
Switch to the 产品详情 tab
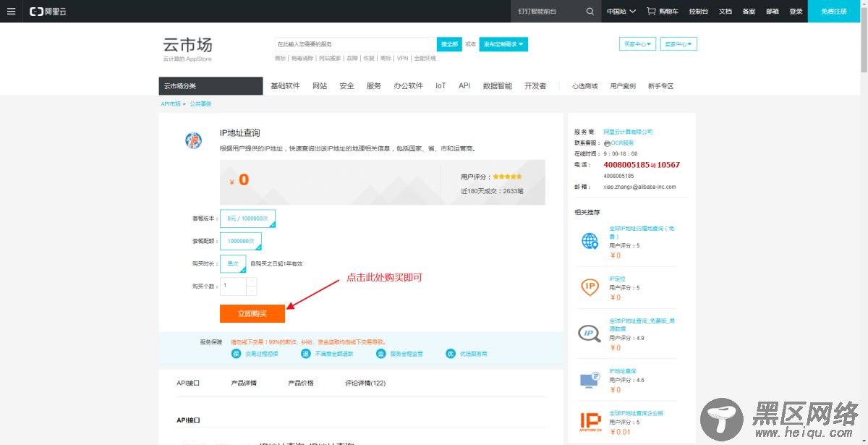point(244,383)
